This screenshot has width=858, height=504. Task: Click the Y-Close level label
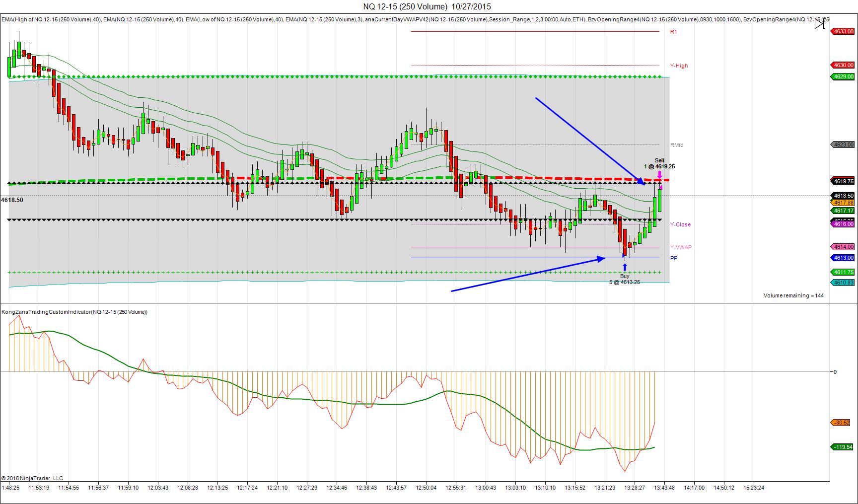pyautogui.click(x=680, y=224)
